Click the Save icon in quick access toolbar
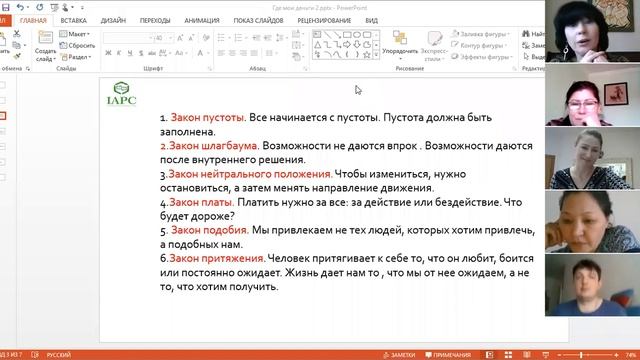 point(6,7)
